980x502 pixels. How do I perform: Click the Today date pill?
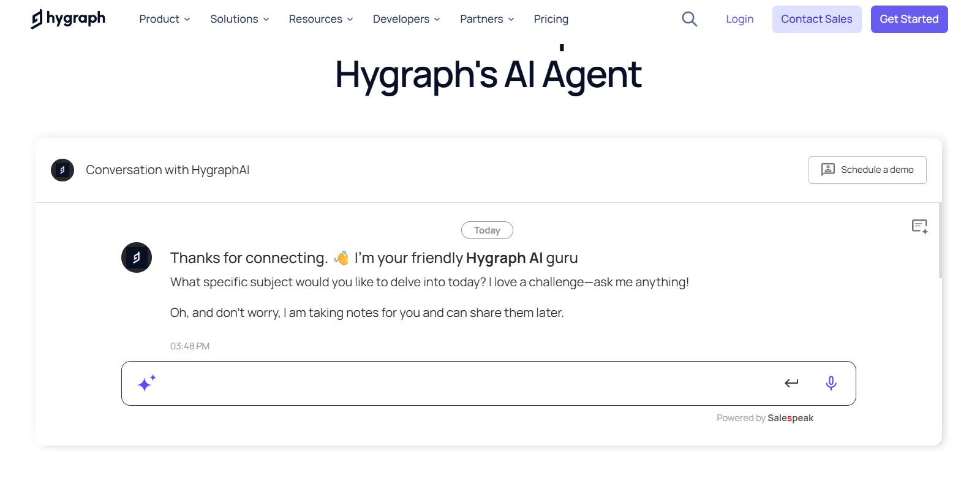(x=487, y=230)
